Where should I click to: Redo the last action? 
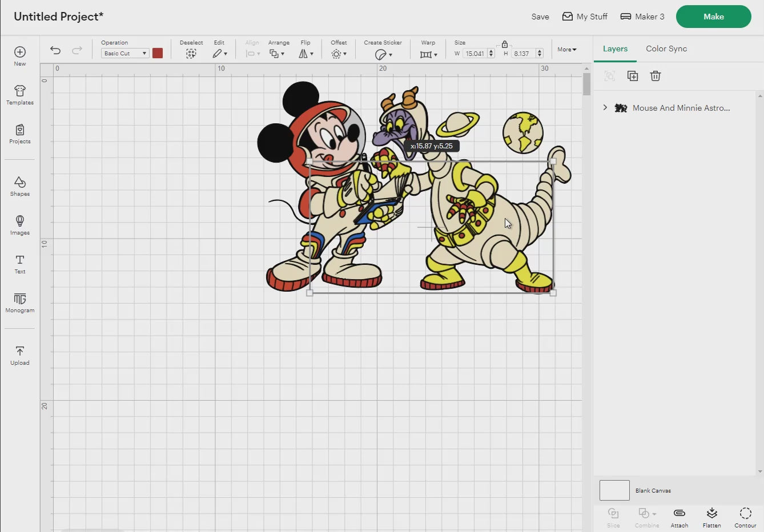[77, 50]
